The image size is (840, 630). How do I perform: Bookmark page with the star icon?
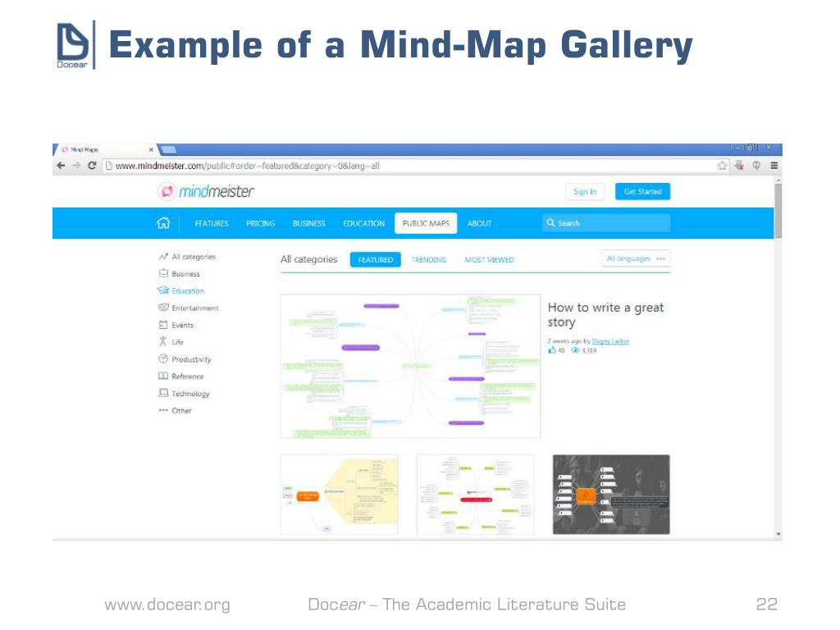722,166
